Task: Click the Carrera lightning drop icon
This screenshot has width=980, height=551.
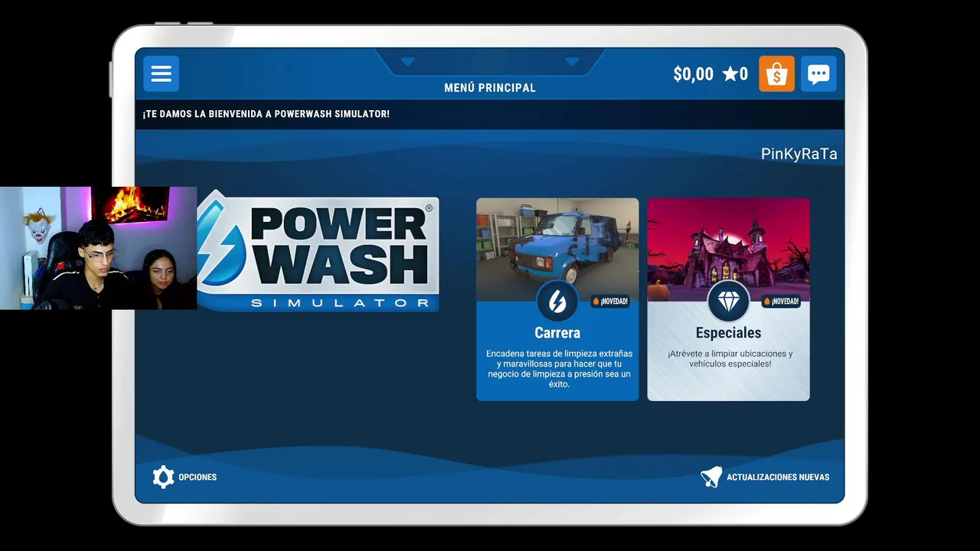Action: tap(557, 301)
